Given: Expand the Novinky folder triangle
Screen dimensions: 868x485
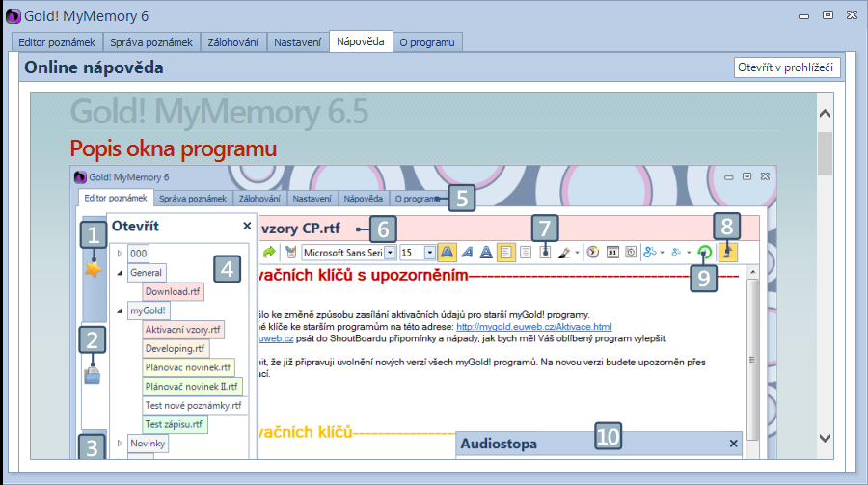Looking at the screenshot, I should [119, 443].
